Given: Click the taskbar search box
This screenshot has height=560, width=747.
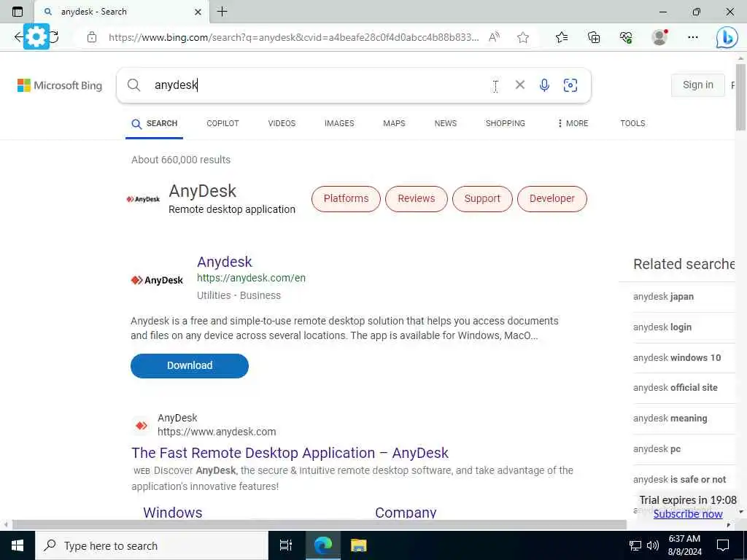Looking at the screenshot, I should (152, 545).
